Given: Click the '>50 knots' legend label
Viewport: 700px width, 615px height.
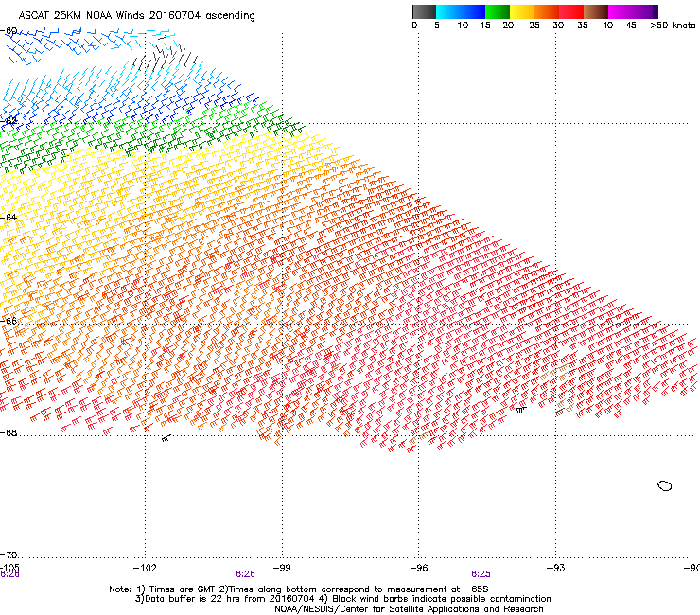Looking at the screenshot, I should coord(673,26).
